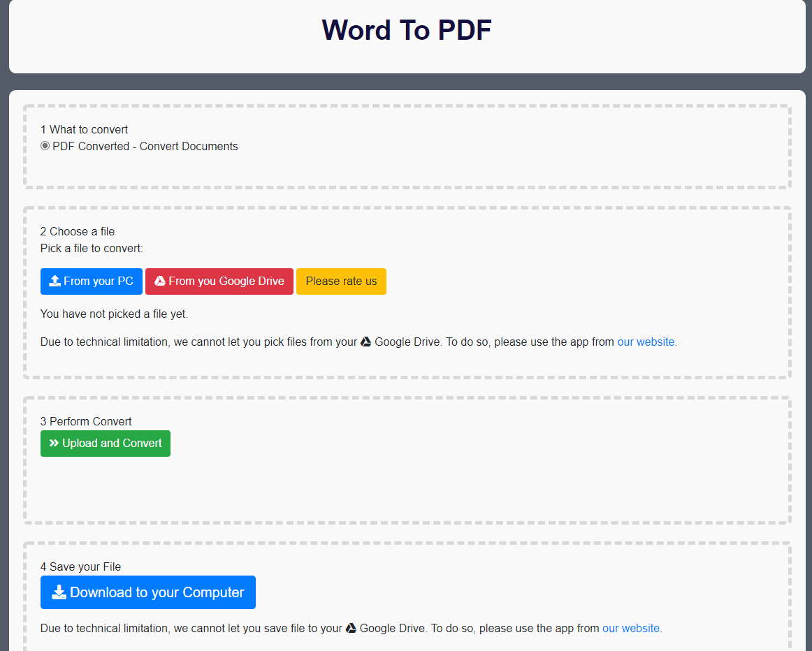Select the PDF Converted - Convert Documents radio button
Screen dimensions: 812x651
45,146
